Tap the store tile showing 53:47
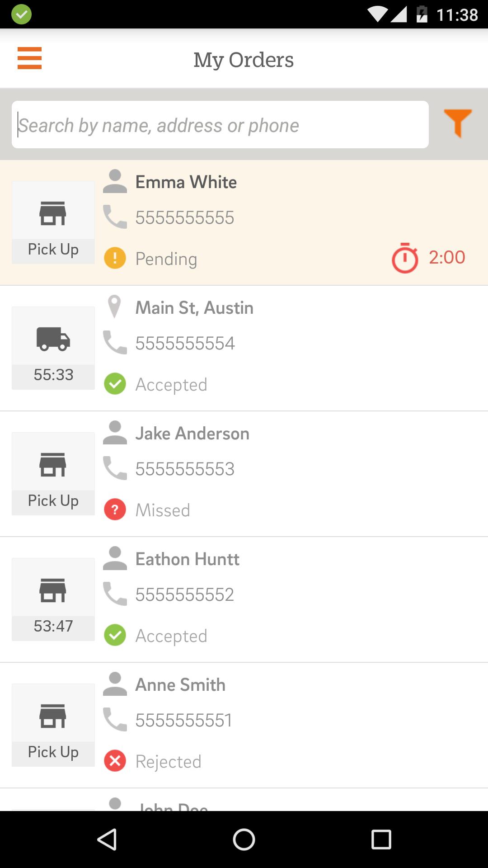Viewport: 488px width, 868px height. [53, 599]
